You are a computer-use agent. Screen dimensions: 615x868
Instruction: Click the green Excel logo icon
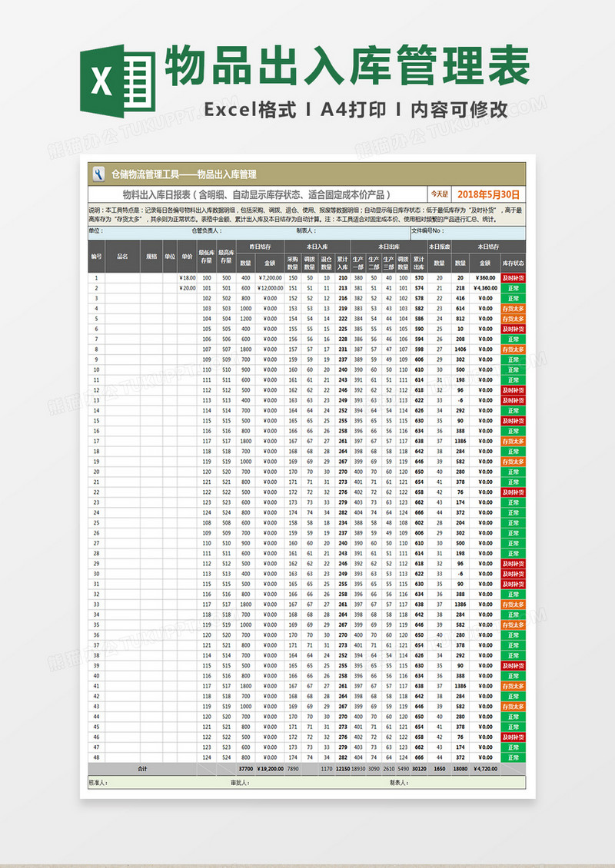[x=118, y=81]
